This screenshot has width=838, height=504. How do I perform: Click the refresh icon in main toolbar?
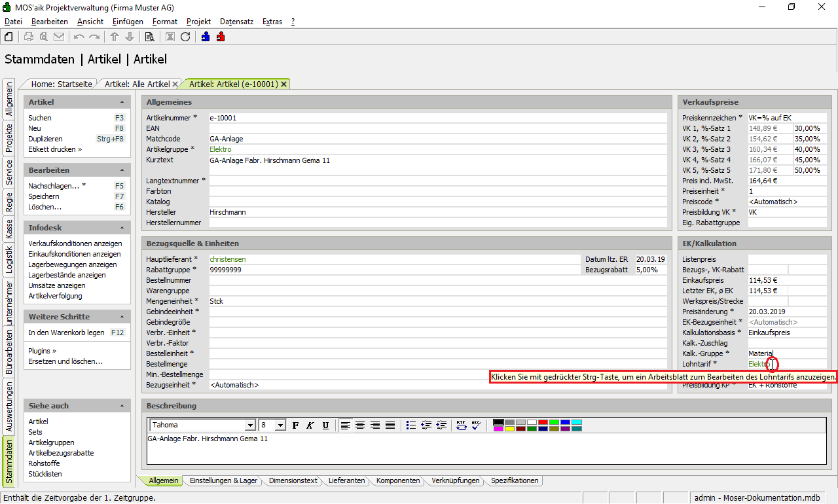click(185, 37)
